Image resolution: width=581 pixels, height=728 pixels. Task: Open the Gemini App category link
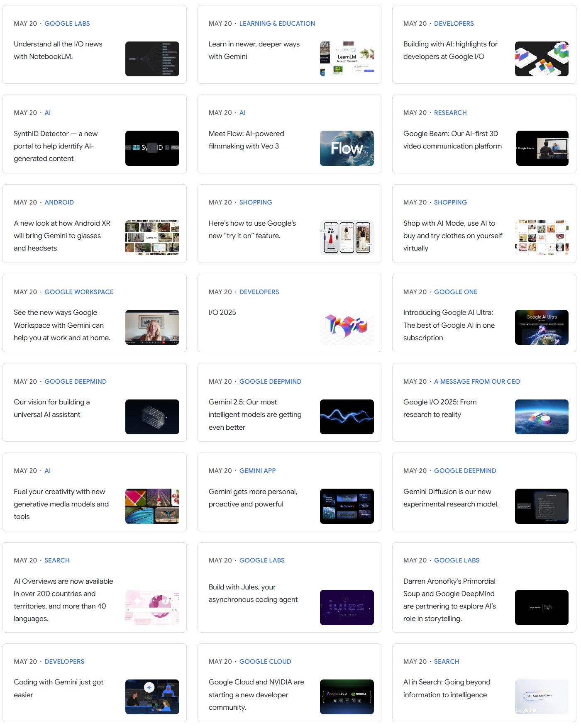[x=258, y=471]
